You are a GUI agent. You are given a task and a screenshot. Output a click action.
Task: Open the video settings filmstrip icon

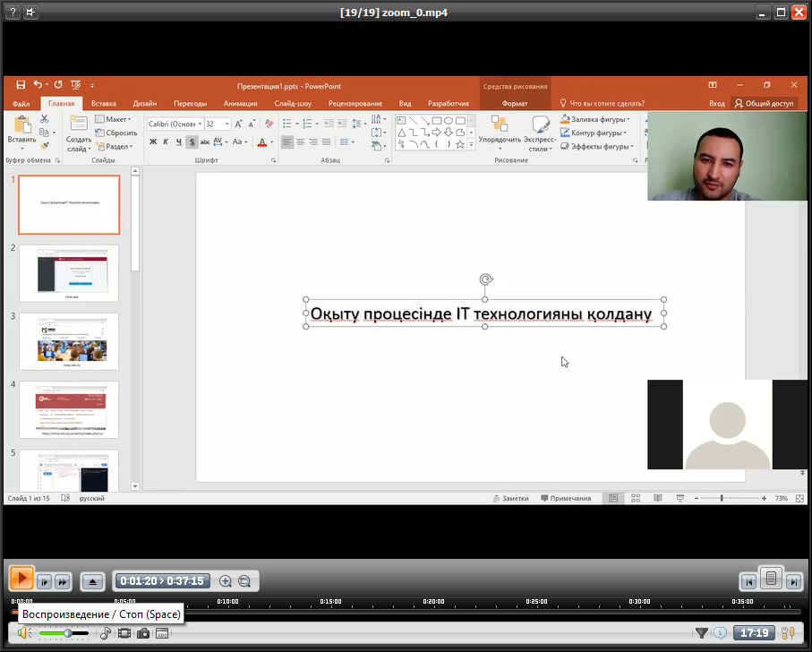click(124, 633)
